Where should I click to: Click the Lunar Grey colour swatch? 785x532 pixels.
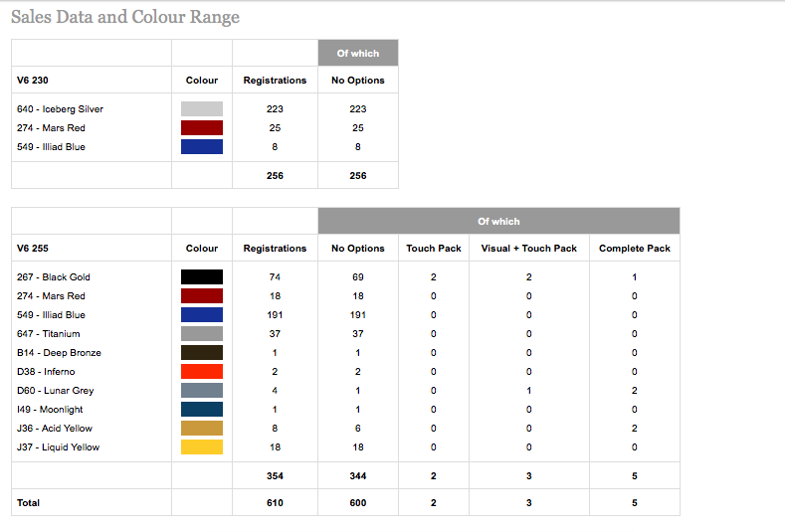pos(202,390)
